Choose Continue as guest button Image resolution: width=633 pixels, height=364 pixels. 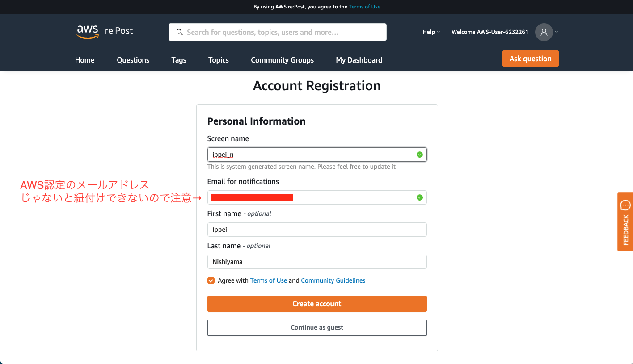(317, 327)
